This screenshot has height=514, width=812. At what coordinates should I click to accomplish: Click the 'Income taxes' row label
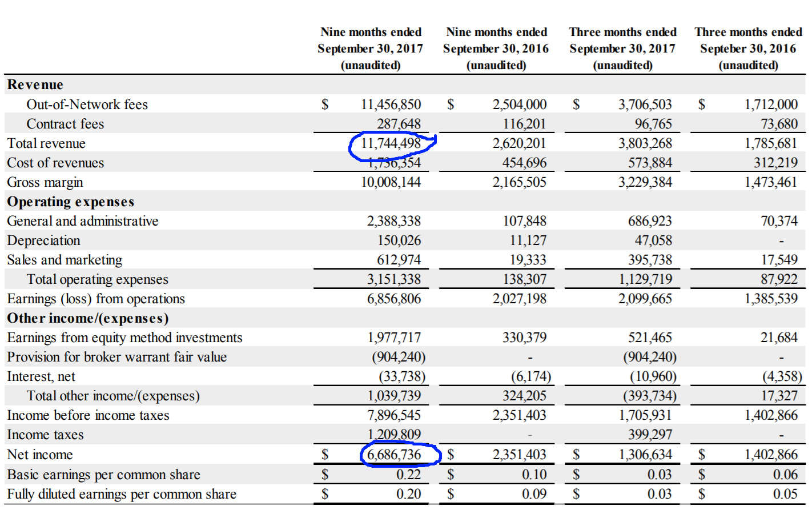pyautogui.click(x=45, y=435)
